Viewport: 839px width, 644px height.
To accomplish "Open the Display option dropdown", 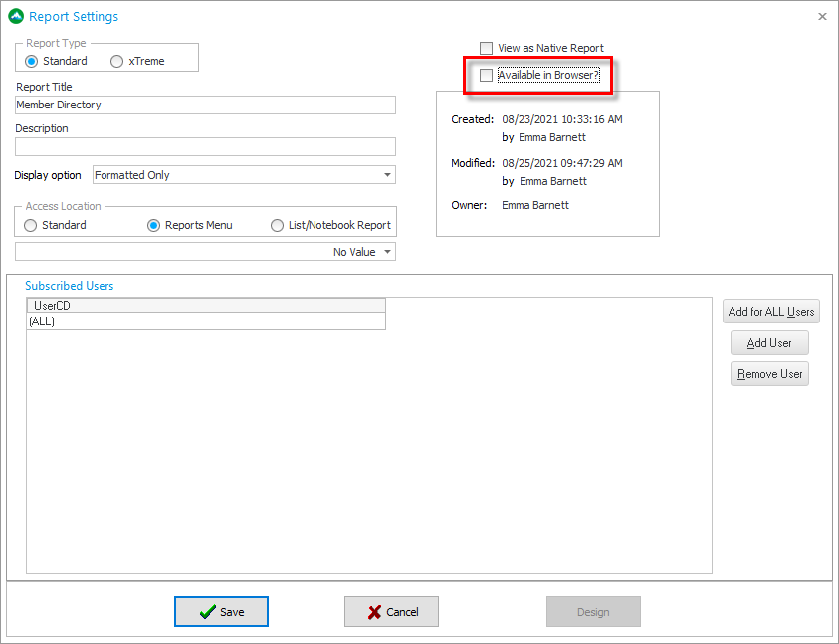I will (x=244, y=175).
